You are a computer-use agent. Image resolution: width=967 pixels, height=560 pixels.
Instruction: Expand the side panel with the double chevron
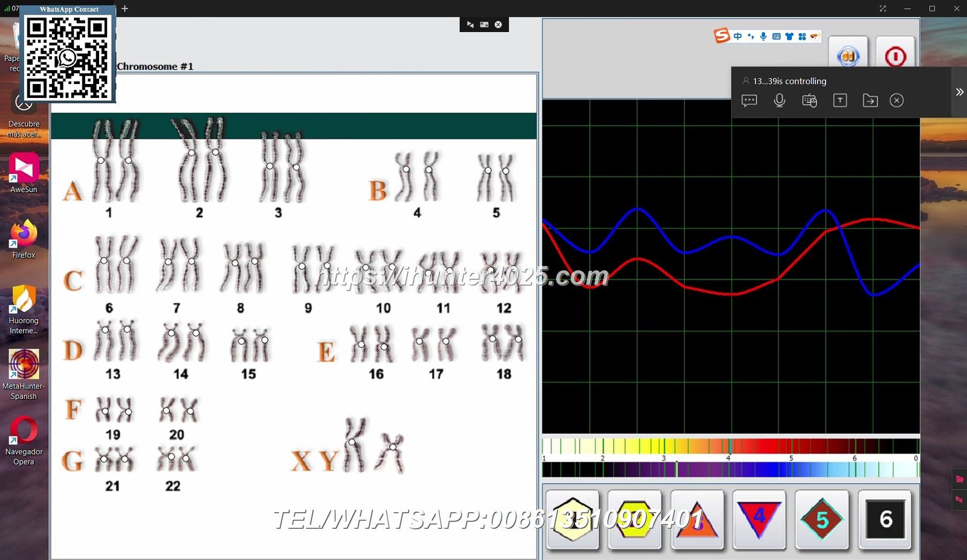coord(960,92)
